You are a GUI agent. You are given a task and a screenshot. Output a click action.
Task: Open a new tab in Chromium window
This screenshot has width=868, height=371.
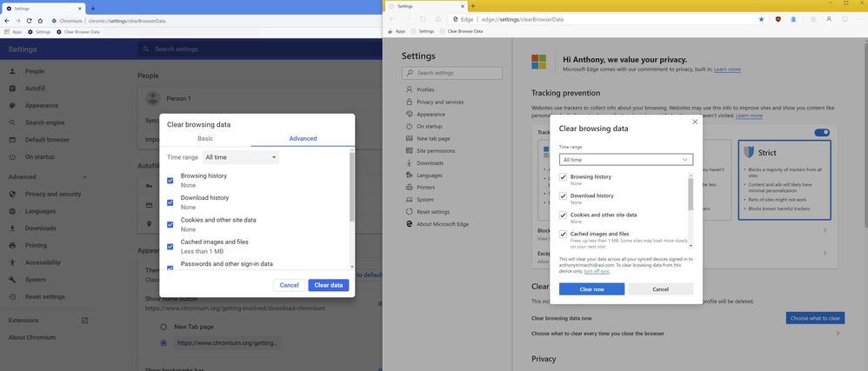(92, 9)
